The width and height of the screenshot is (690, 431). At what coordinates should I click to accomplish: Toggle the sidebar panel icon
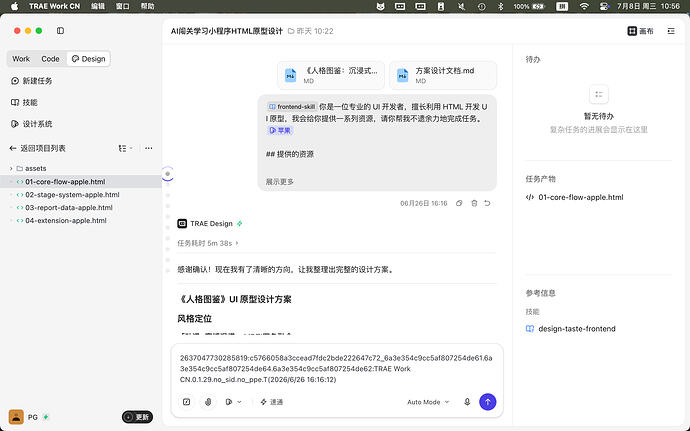tap(60, 31)
